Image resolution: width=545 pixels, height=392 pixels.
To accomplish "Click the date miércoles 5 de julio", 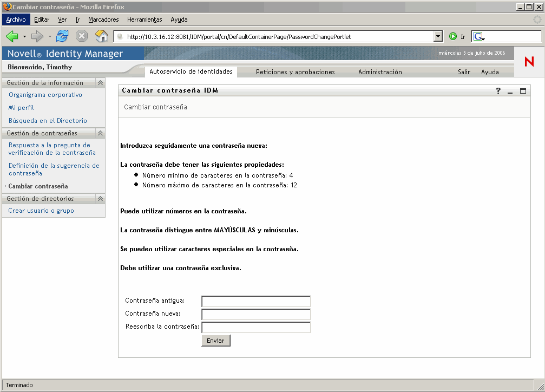I will pyautogui.click(x=471, y=53).
